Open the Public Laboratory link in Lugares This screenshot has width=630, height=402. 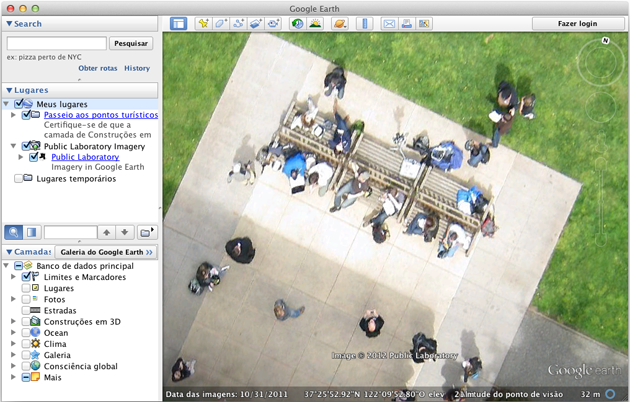[85, 157]
